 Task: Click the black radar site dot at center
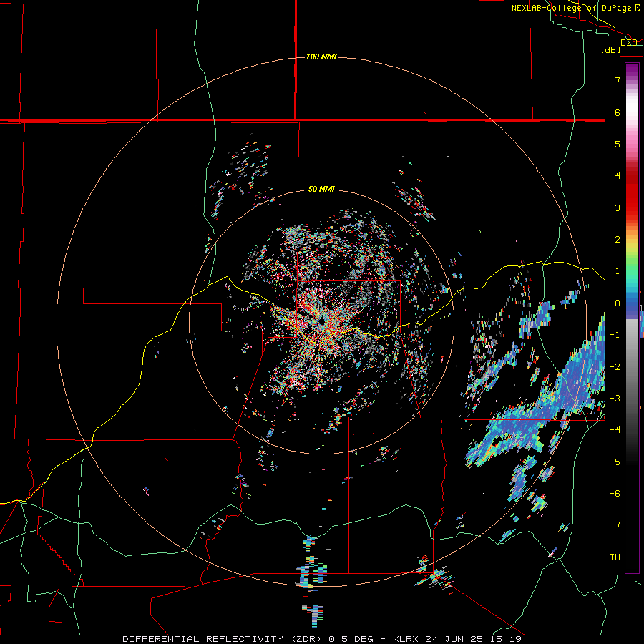(x=321, y=321)
